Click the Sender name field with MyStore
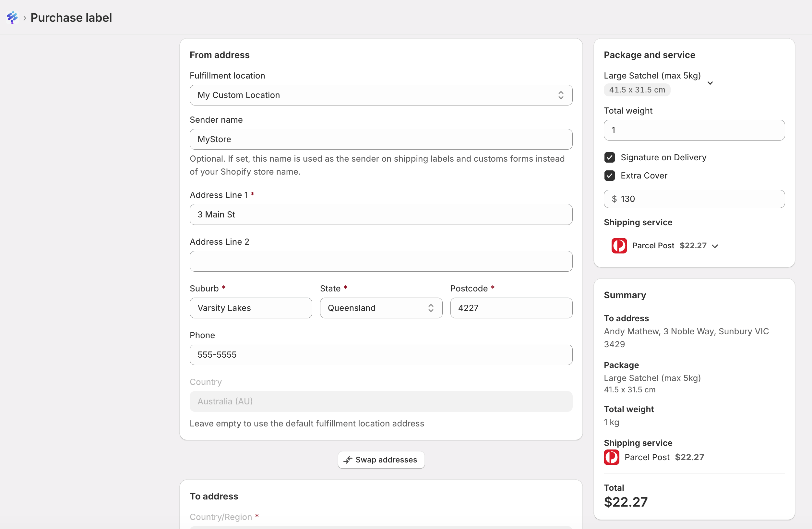This screenshot has width=812, height=529. [x=381, y=139]
